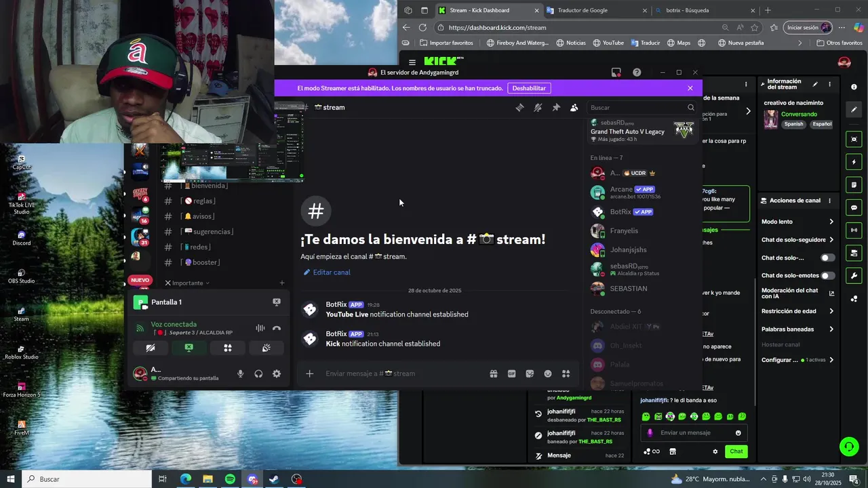
Task: Click the lightning bolt icon in Kick sidebar
Action: tap(854, 162)
